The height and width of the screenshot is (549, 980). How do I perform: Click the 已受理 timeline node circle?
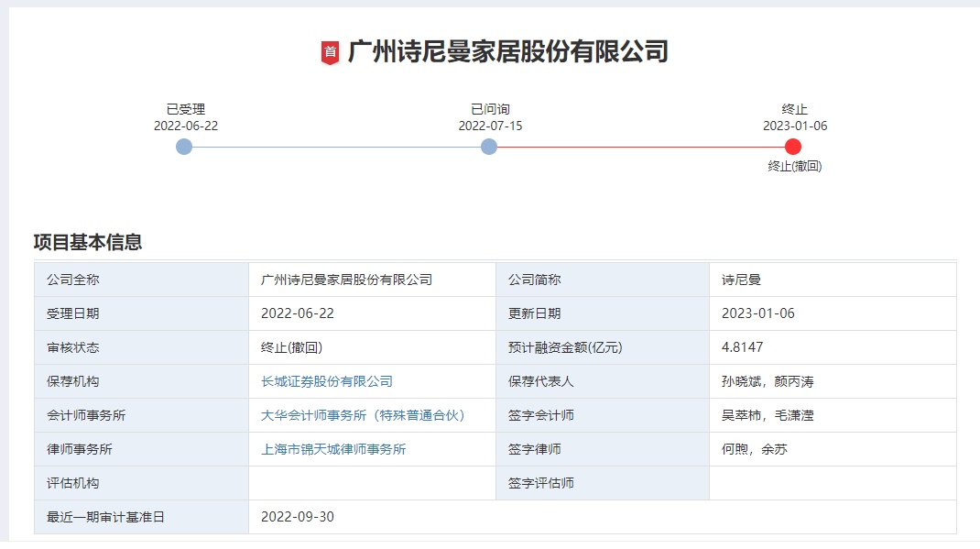(184, 147)
